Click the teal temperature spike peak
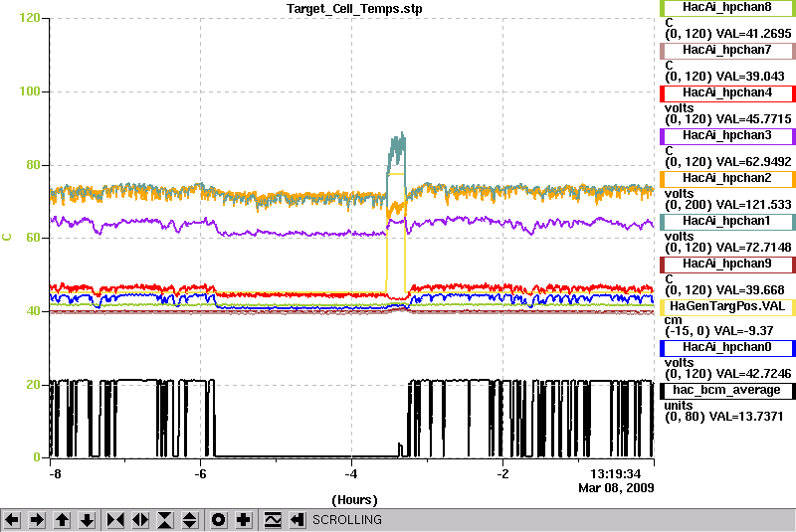Viewport: 796px width, 532px height. (397, 147)
